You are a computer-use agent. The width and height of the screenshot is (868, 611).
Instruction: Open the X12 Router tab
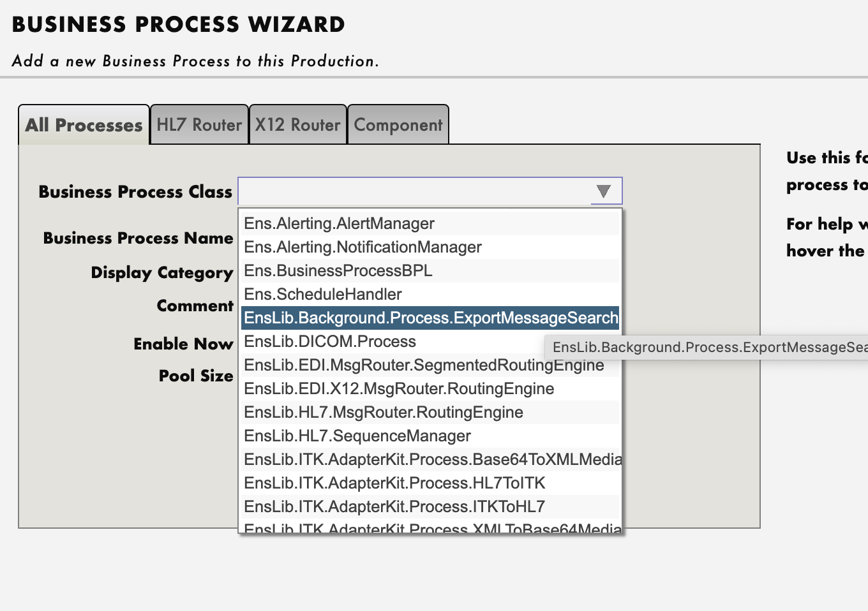click(x=297, y=125)
